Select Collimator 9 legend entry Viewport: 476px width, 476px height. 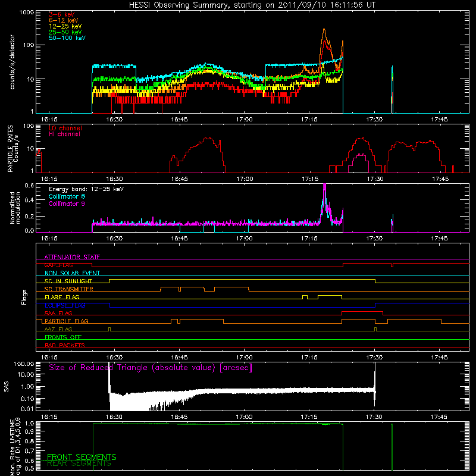(67, 203)
